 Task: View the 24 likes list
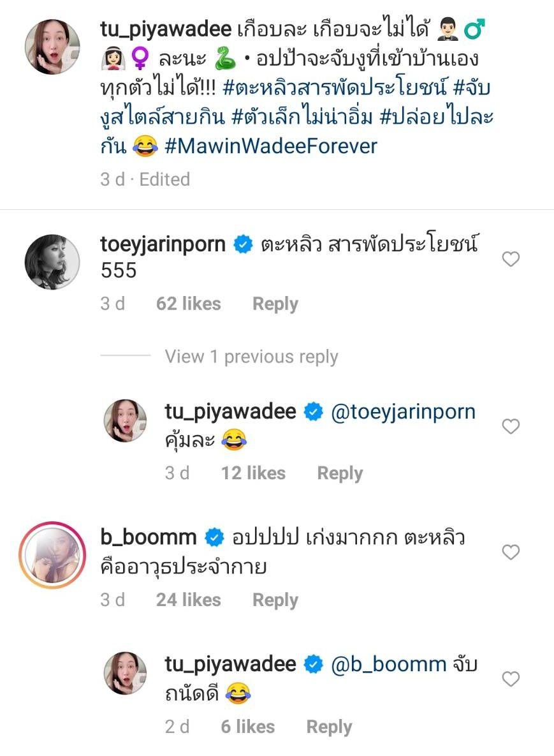(188, 600)
